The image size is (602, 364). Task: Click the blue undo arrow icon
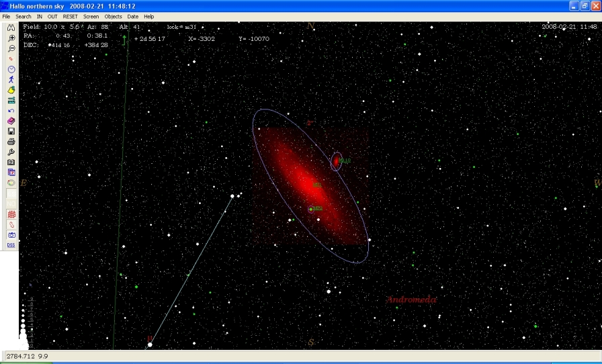[11, 110]
